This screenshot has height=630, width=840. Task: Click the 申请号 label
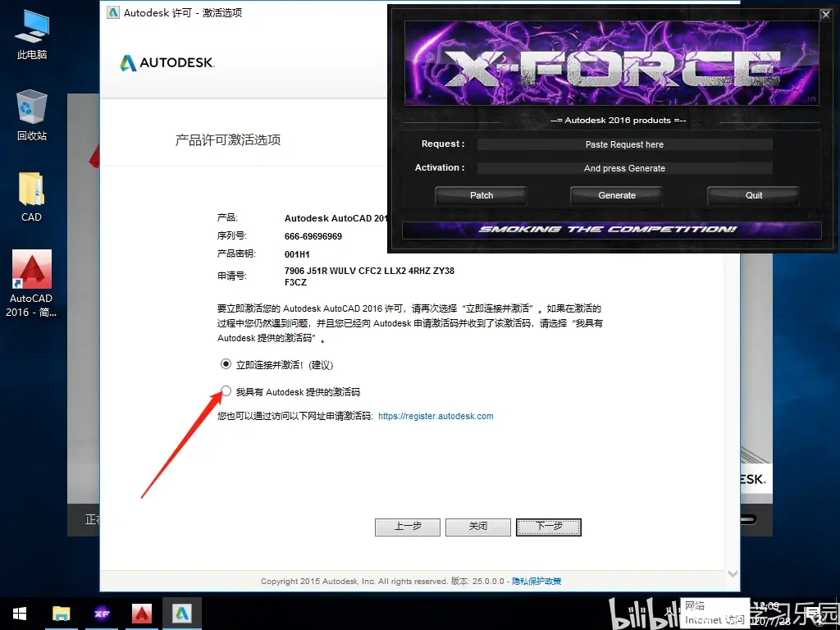231,276
